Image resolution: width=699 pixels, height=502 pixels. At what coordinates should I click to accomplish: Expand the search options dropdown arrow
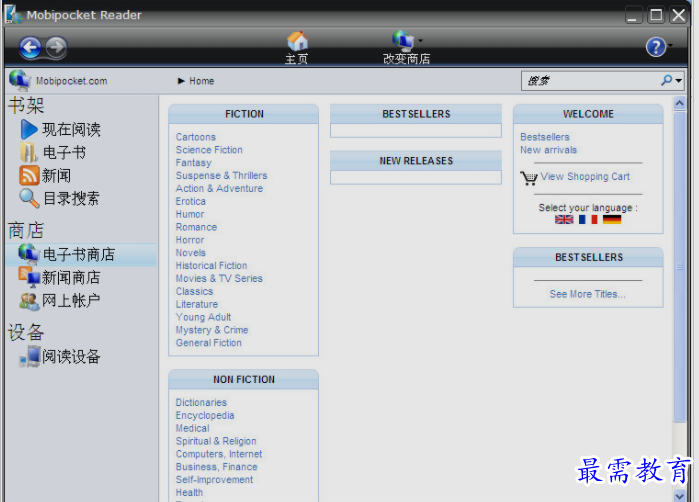click(678, 81)
